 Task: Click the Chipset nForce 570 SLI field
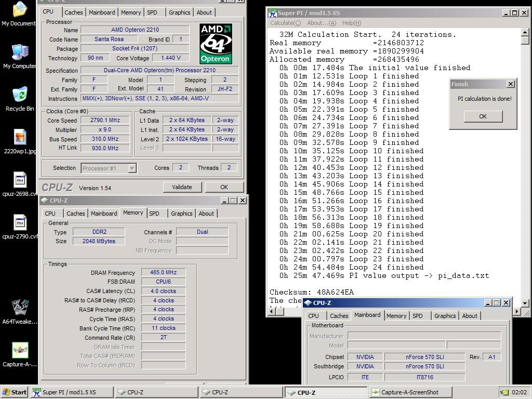tap(425, 357)
